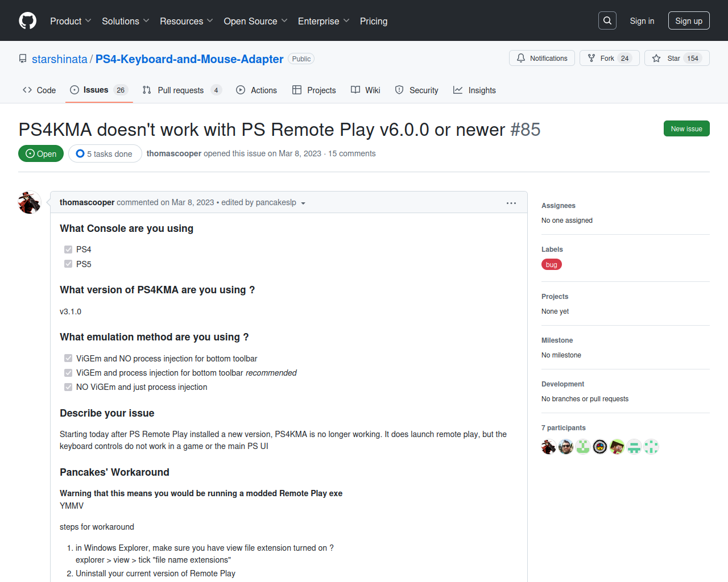Expand the Resources menu
Screen dimensions: 728x582
187,21
